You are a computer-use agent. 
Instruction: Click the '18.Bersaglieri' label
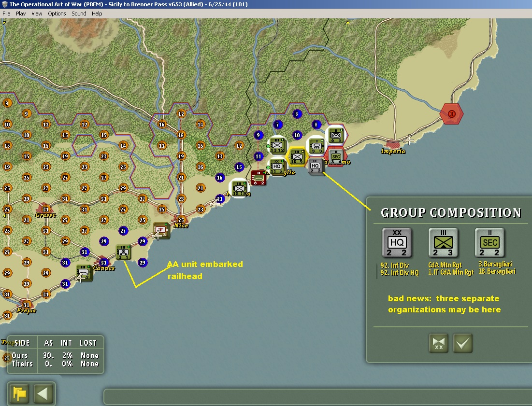pyautogui.click(x=497, y=271)
